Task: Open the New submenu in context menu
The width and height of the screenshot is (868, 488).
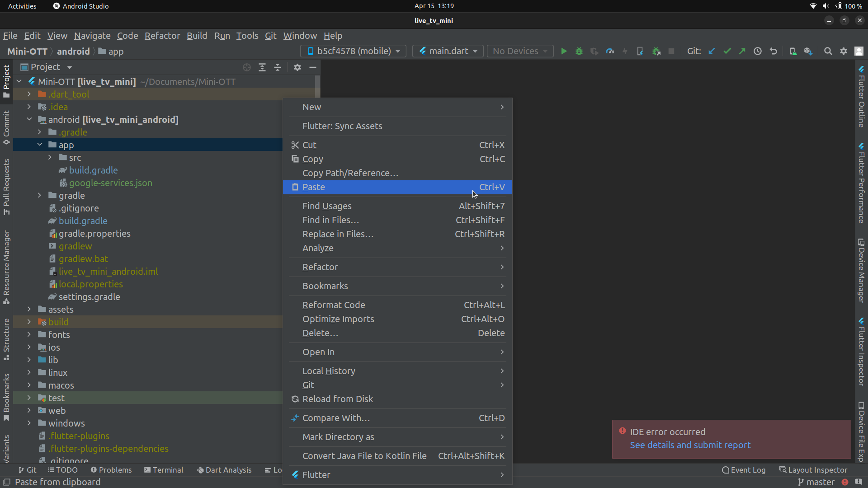Action: (397, 107)
